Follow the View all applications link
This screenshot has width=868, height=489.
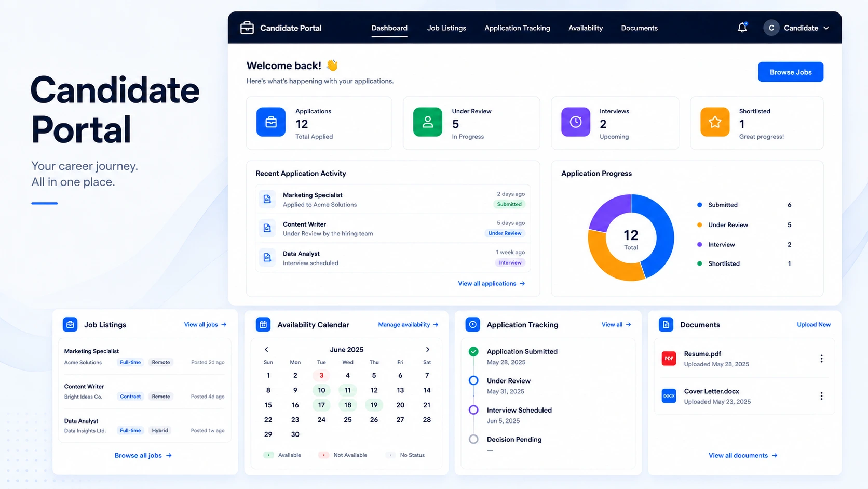pos(492,284)
